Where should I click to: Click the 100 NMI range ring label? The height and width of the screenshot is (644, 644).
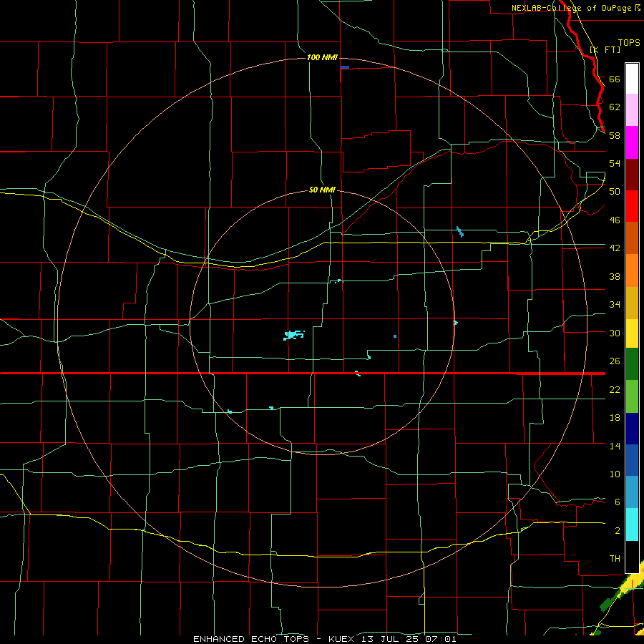click(x=322, y=57)
